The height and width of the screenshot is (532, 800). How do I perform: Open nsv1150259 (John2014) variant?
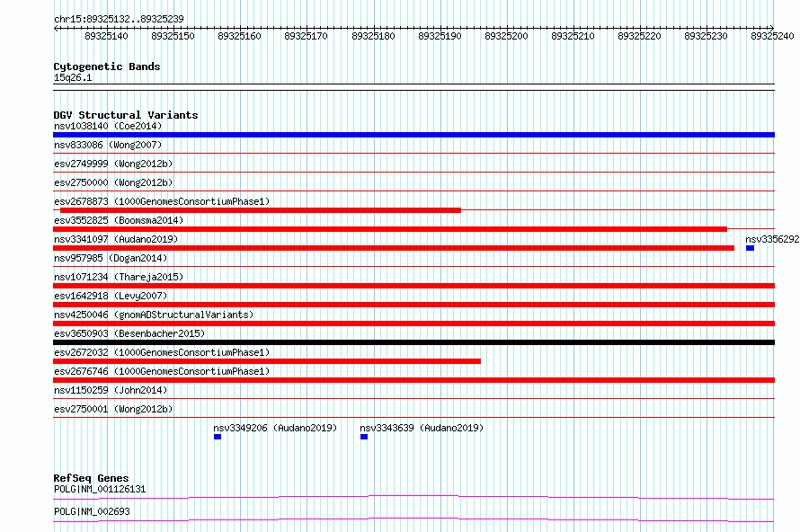[111, 390]
